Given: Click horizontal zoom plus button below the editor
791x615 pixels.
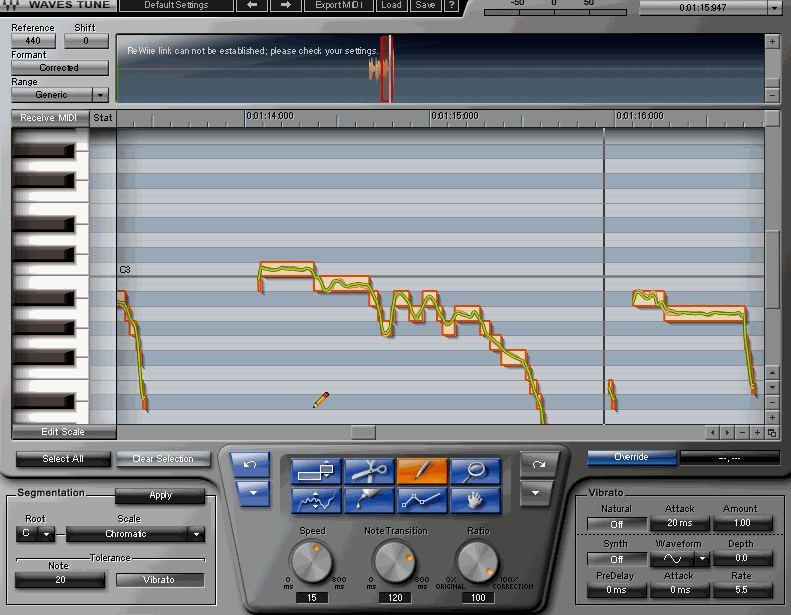Looking at the screenshot, I should coord(757,433).
